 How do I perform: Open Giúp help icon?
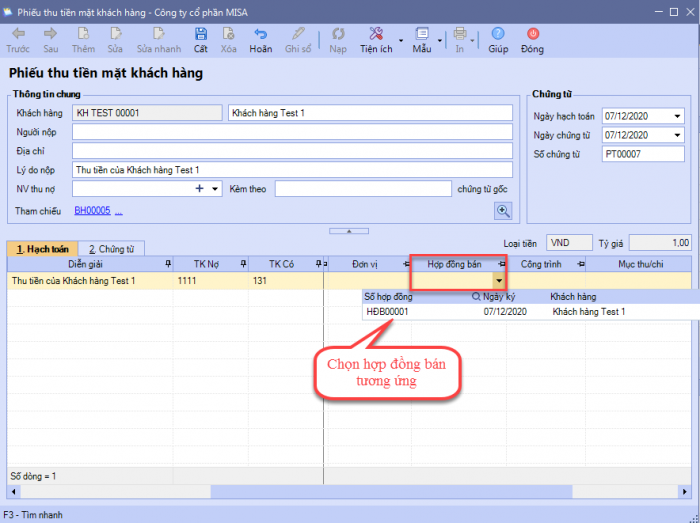pyautogui.click(x=498, y=40)
